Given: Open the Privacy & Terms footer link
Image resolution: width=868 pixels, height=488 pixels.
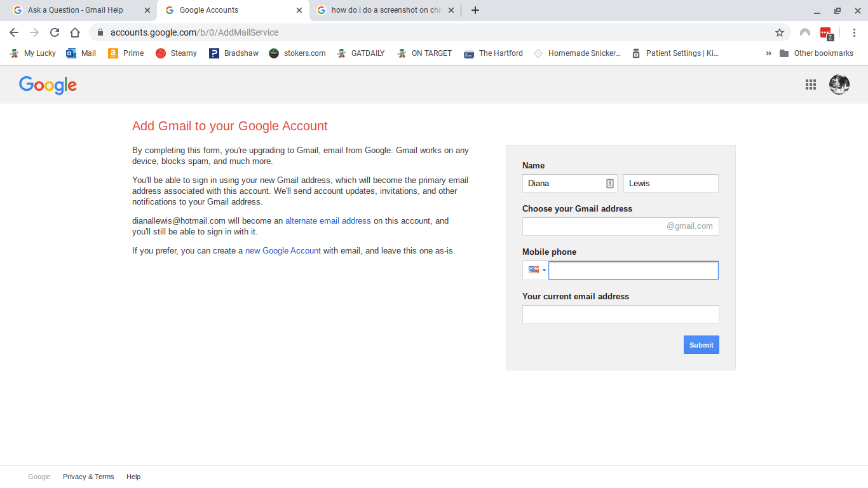Looking at the screenshot, I should click(88, 477).
